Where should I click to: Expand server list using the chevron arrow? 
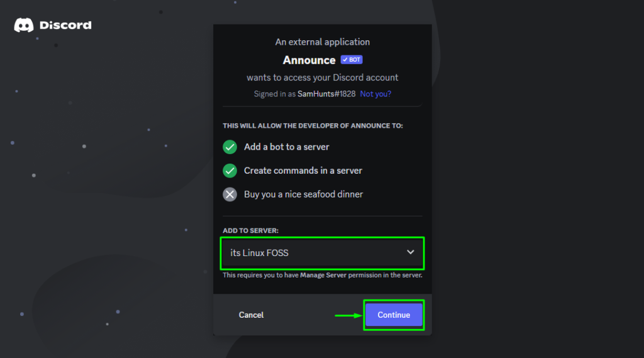410,252
